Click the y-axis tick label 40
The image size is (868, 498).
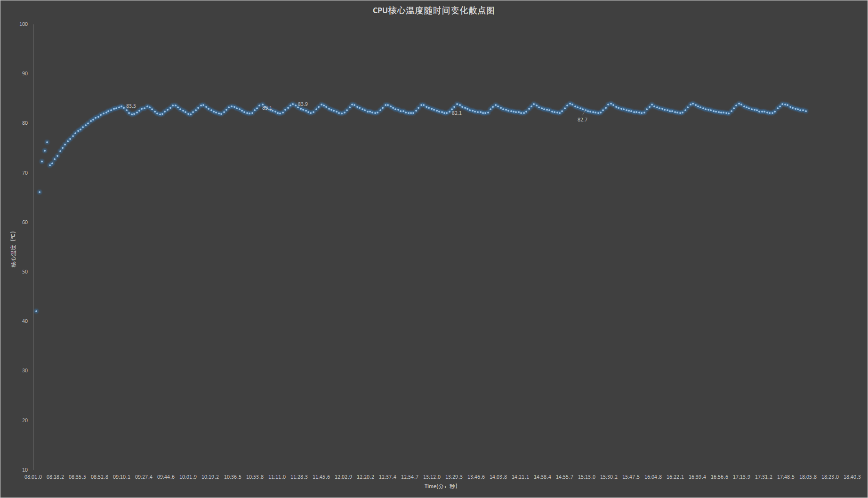click(25, 321)
